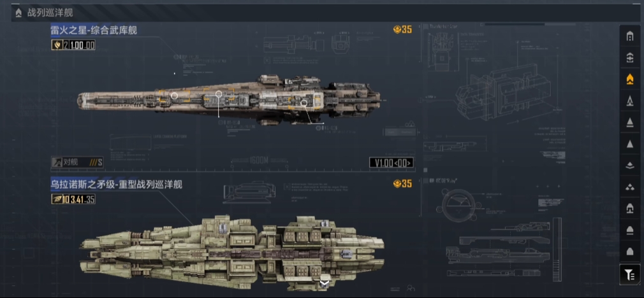644x298 pixels.
Task: Open 乌拉诺斯之矛级-重型战列巡洋舰 ship title
Action: [x=116, y=185]
